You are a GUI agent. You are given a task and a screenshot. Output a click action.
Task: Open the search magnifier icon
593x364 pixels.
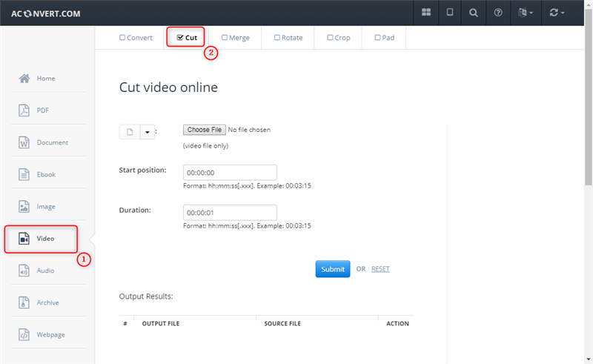pos(474,13)
